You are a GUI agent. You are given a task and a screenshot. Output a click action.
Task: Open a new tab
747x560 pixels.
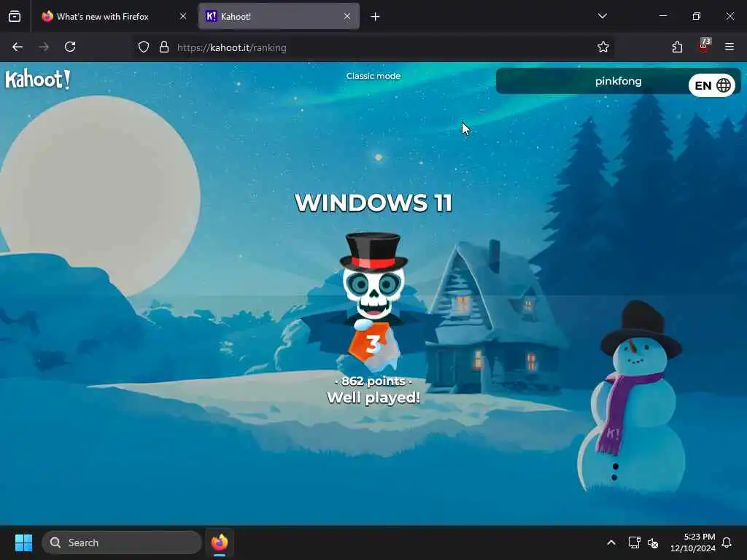tap(376, 17)
